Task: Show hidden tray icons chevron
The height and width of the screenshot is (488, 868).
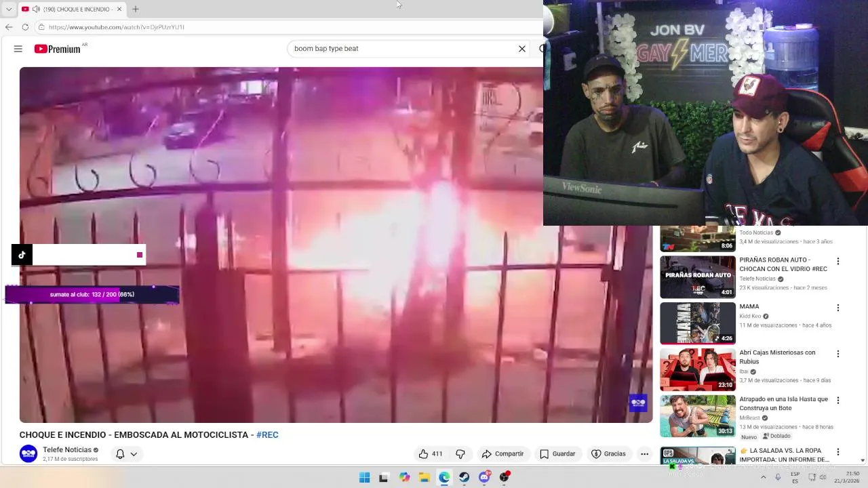Action: [x=764, y=477]
